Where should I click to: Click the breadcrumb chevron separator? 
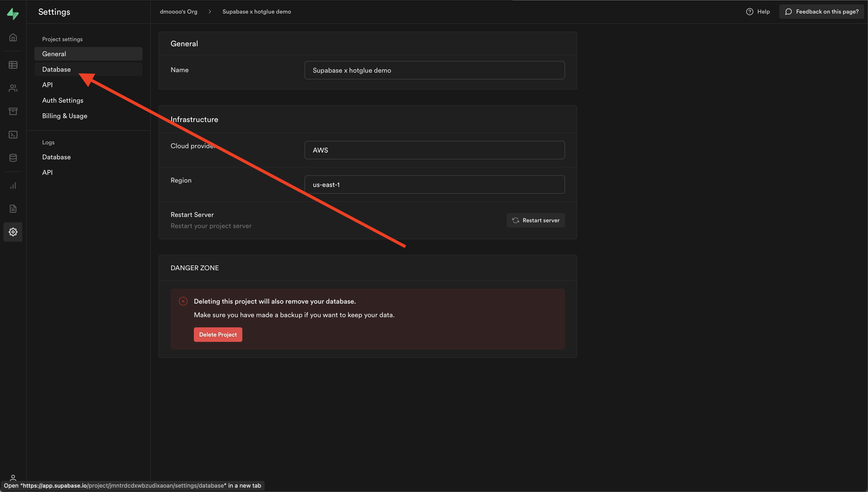point(210,11)
